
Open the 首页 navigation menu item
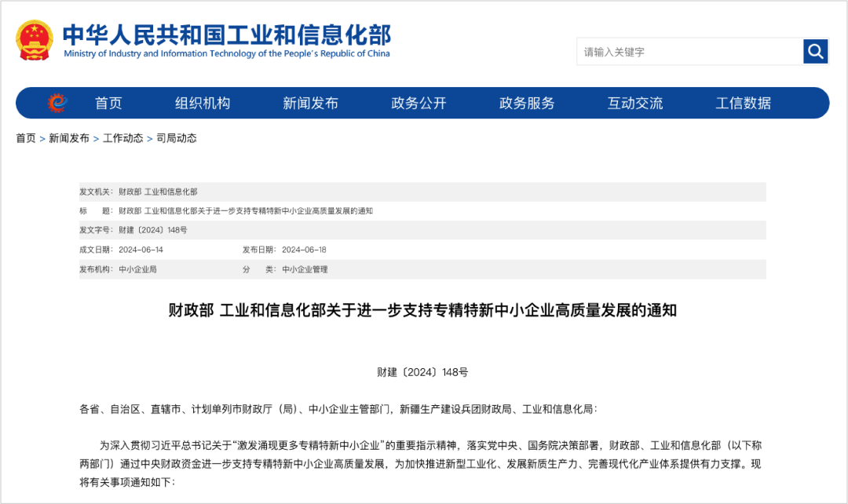pyautogui.click(x=108, y=103)
